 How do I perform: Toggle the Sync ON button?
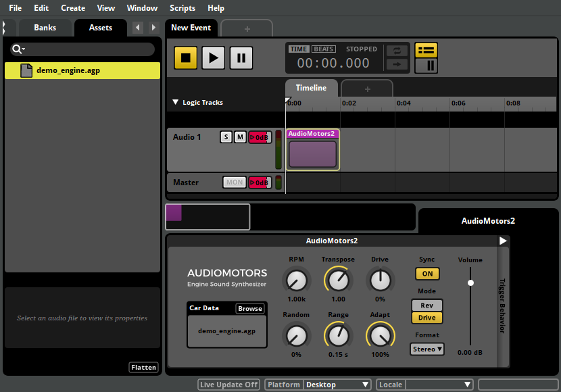coord(426,274)
